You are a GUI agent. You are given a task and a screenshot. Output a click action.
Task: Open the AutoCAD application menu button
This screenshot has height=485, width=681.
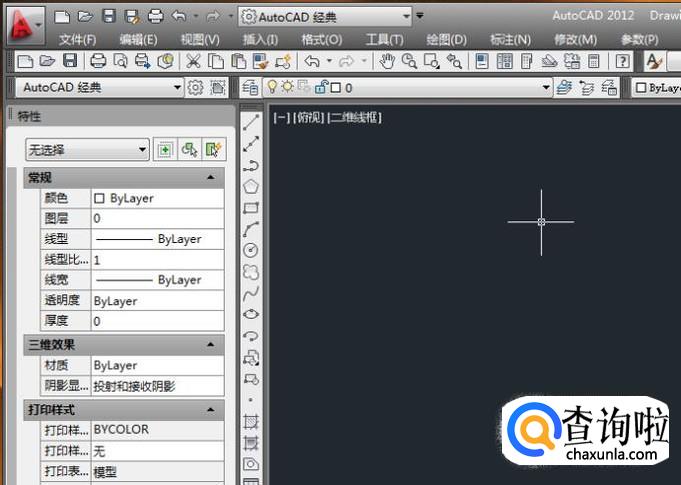(x=26, y=25)
